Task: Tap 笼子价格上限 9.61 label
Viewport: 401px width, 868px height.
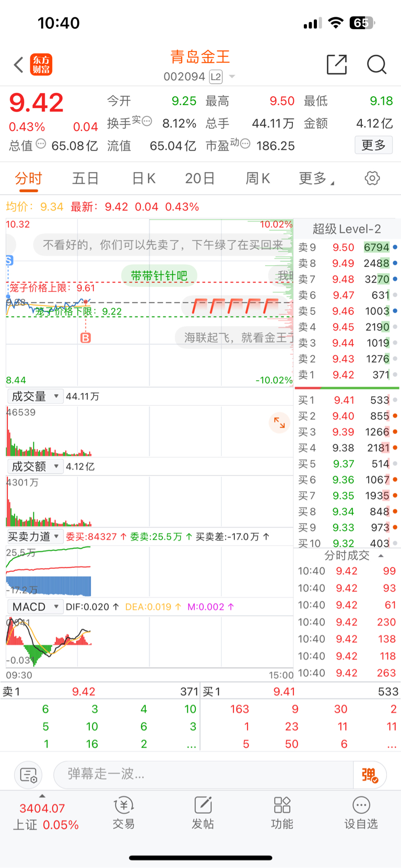Action: point(52,288)
